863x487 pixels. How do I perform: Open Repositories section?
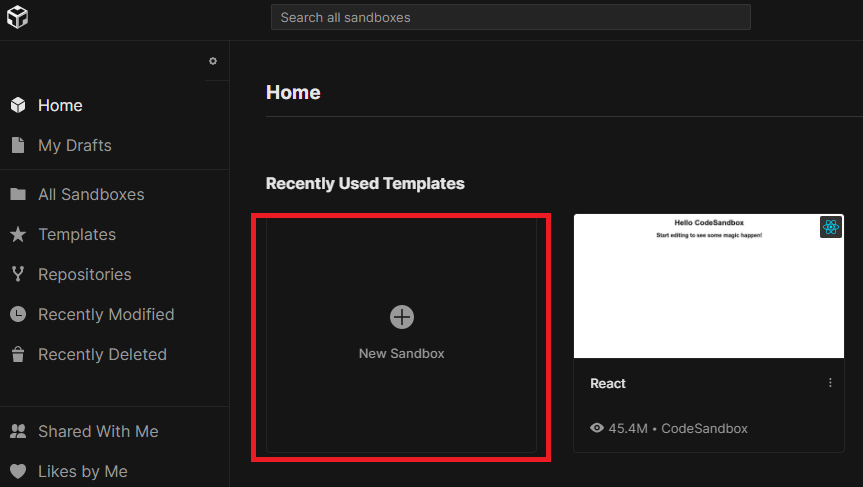[84, 275]
